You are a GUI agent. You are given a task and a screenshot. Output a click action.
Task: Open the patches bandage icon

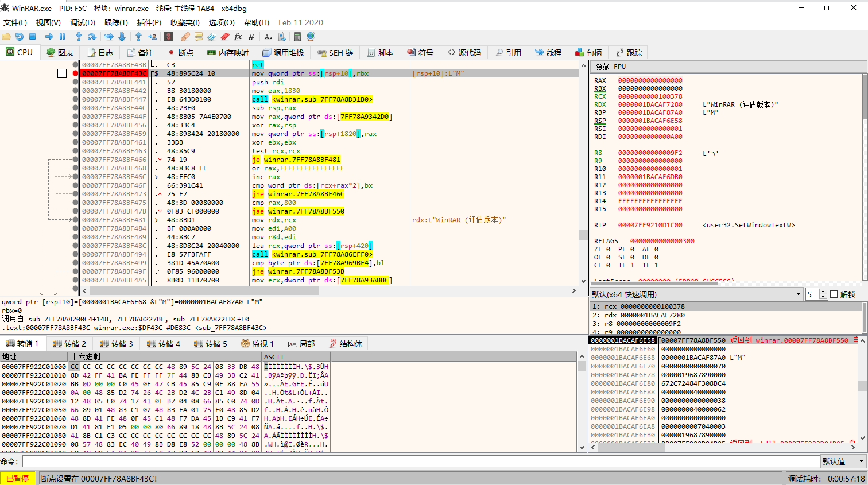coord(185,37)
